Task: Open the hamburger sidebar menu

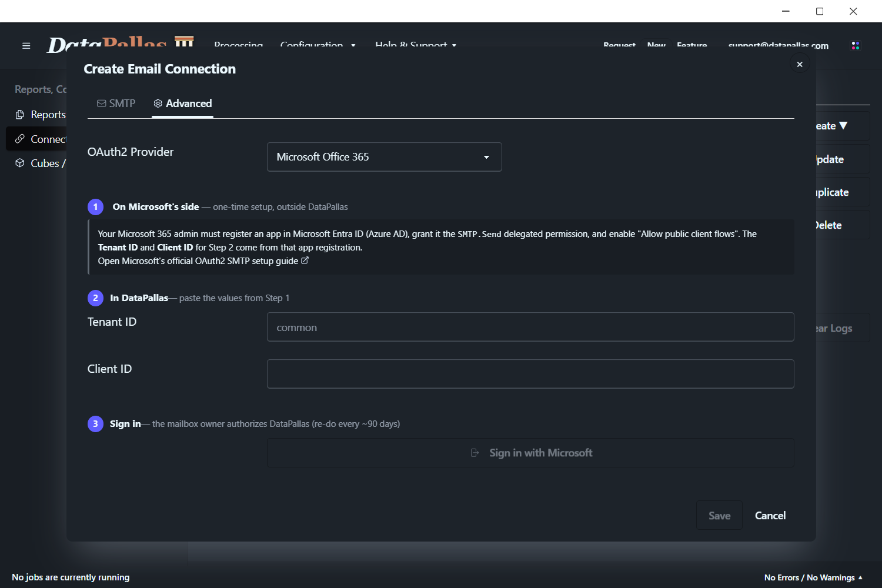Action: click(26, 45)
